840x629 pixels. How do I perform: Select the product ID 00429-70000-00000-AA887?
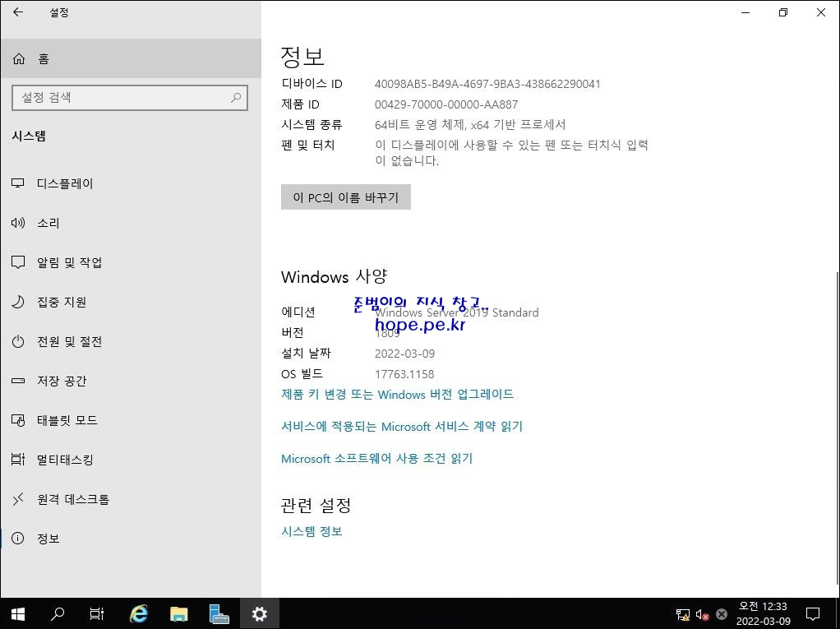pyautogui.click(x=446, y=104)
